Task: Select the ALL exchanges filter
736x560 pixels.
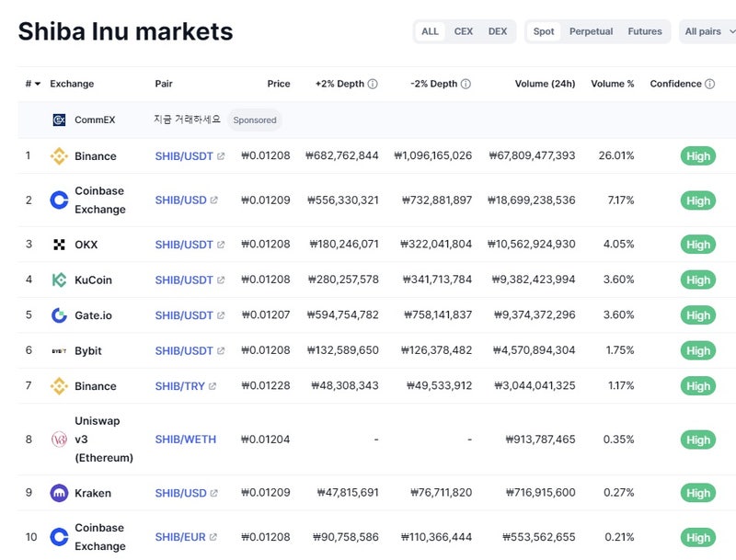Action: coord(430,31)
